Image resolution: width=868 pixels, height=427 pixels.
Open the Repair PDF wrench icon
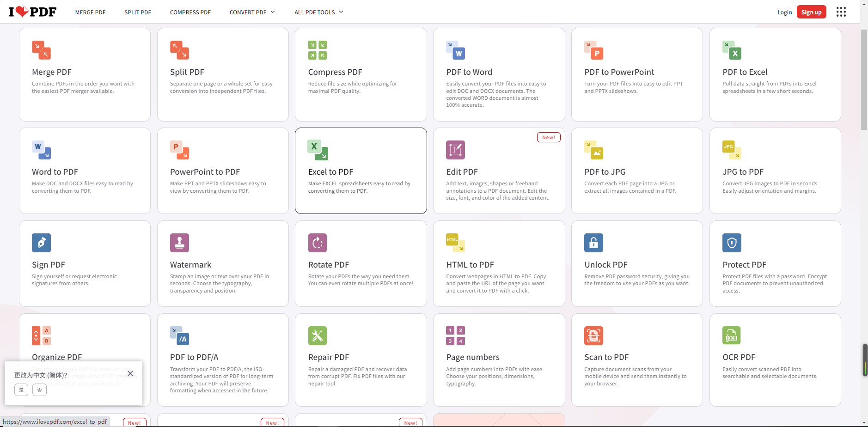coord(318,335)
